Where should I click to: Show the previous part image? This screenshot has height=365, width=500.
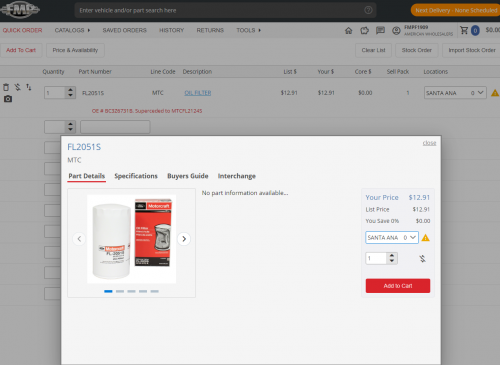pyautogui.click(x=79, y=239)
